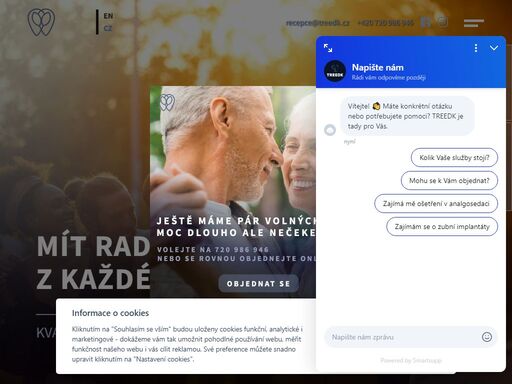Click the "Napište nám" chat title

pos(378,67)
